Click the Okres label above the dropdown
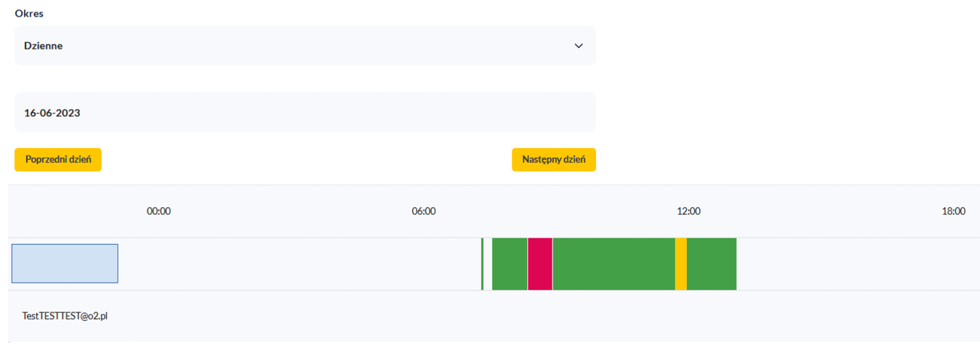This screenshot has height=345, width=980. pyautogui.click(x=29, y=14)
